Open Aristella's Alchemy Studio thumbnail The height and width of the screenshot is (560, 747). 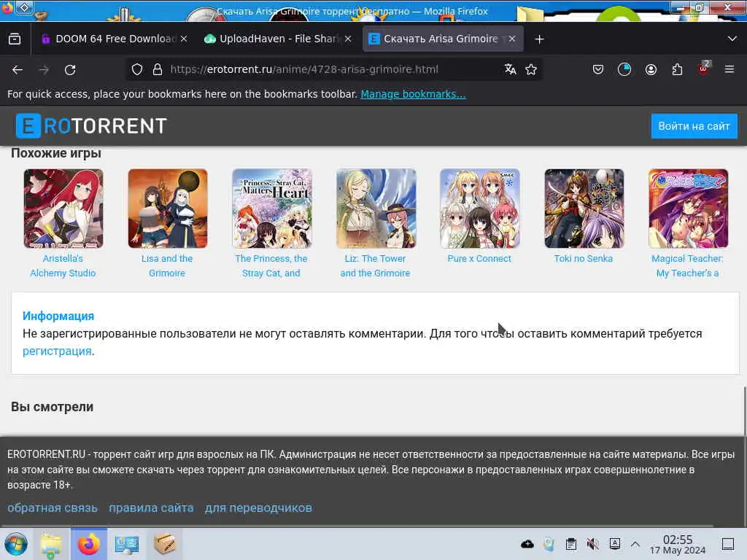(63, 209)
